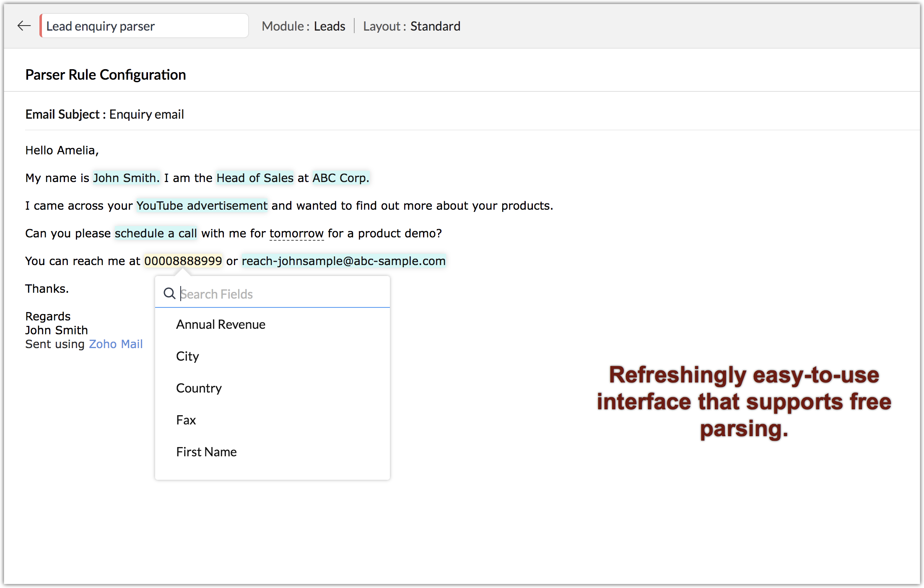Click the search magnifier icon
Screen dimensions: 924x588
click(x=169, y=294)
